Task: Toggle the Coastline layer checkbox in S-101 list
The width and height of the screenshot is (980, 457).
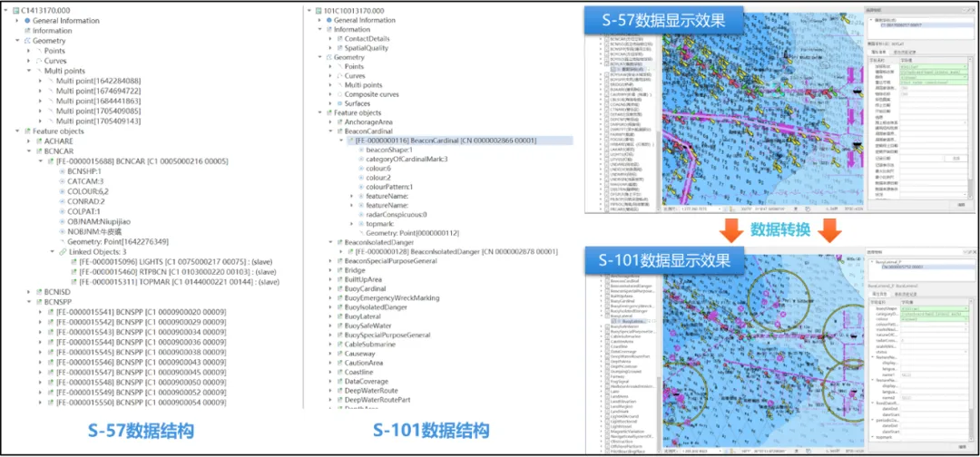Action: click(x=607, y=345)
